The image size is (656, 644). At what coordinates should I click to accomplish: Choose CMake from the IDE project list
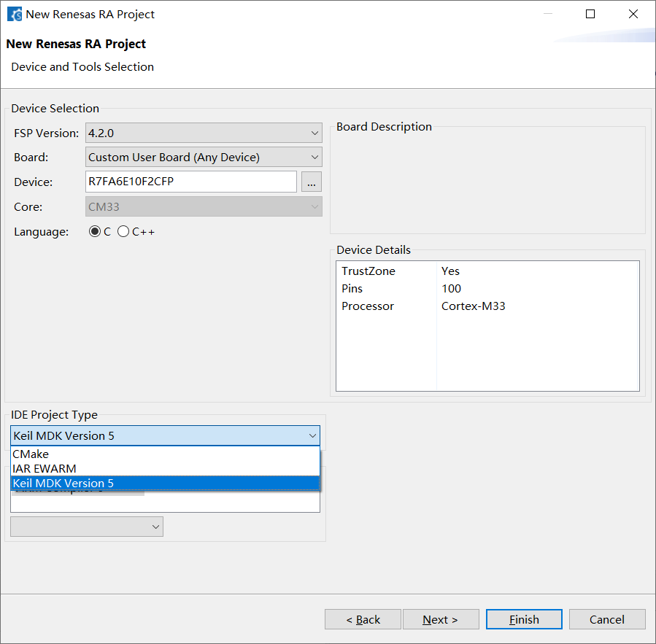coord(165,454)
